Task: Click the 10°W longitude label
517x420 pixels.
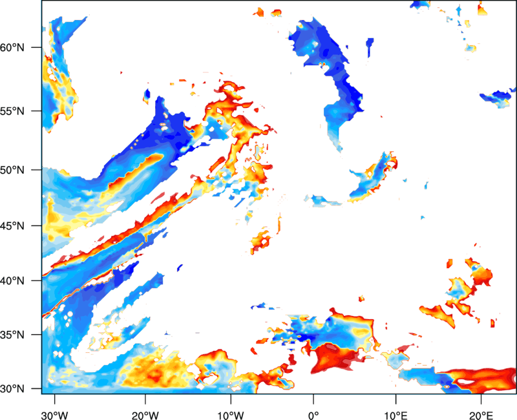Action: tap(231, 415)
